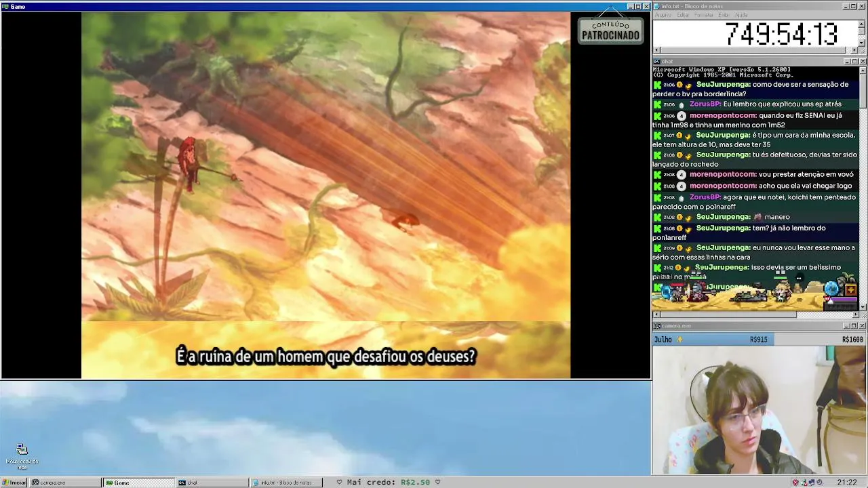Screen dimensions: 868x488
Task: Click the notepad vertical scrollbar down arrow
Action: (x=863, y=43)
